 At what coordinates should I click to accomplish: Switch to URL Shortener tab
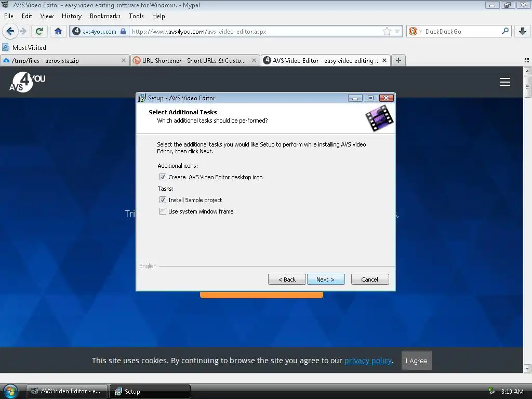[194, 61]
